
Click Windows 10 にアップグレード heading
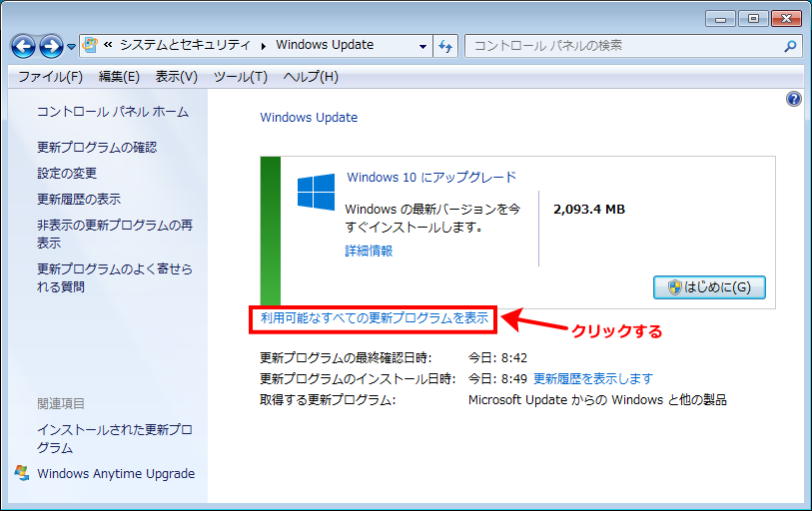click(x=431, y=177)
